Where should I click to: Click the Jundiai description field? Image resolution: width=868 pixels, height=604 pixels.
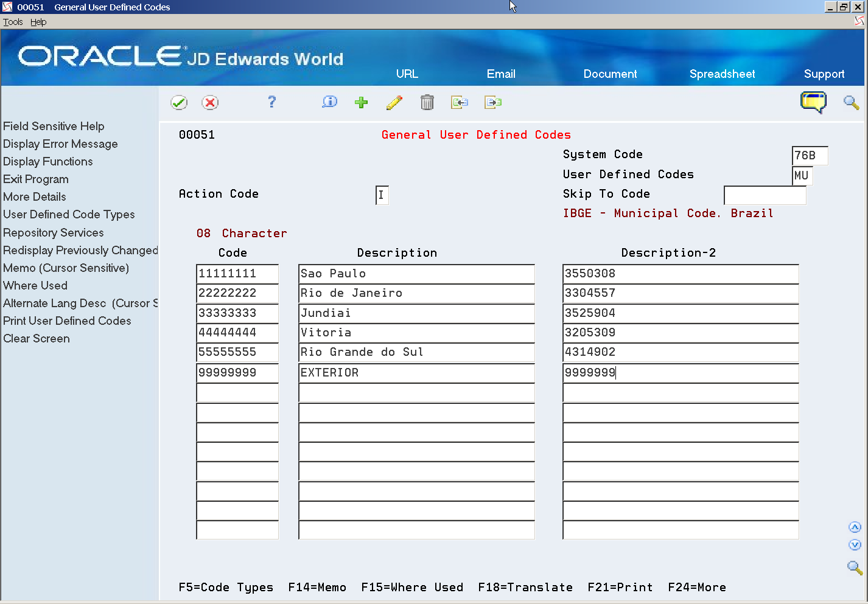416,313
